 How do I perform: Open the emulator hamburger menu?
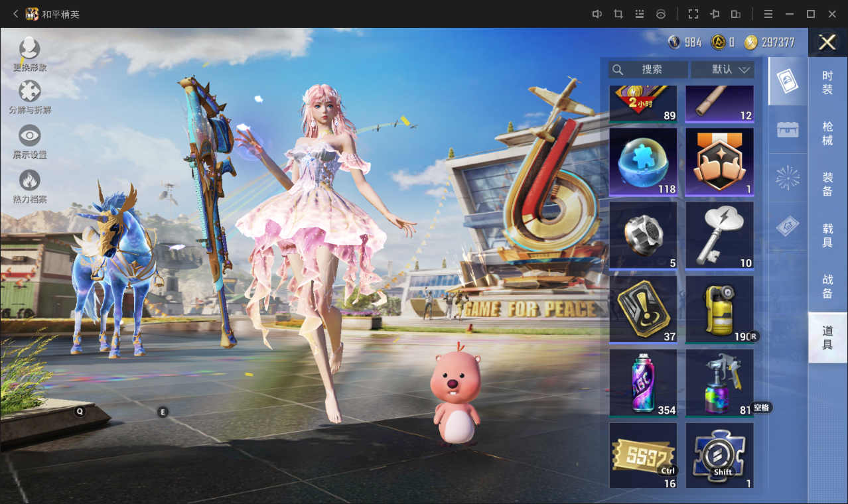(768, 14)
